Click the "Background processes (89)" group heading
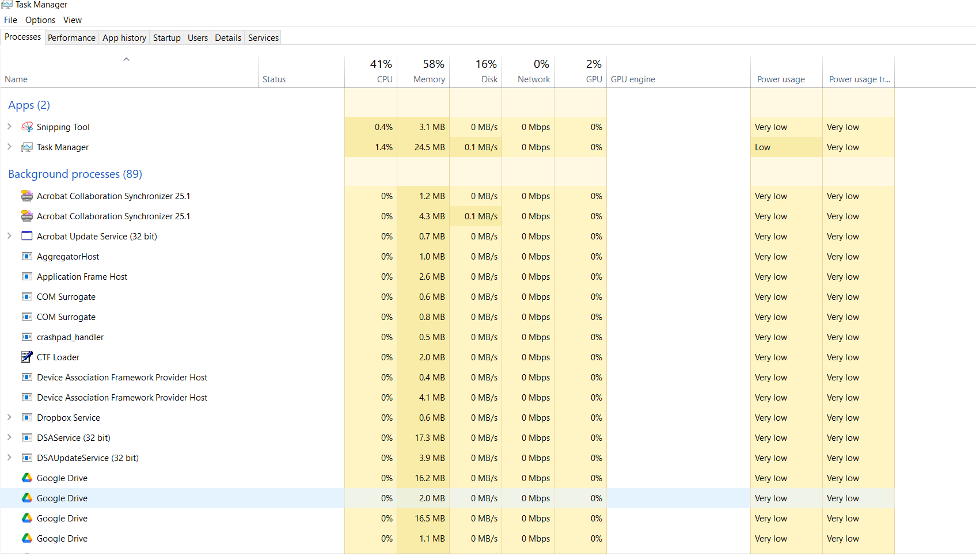 pyautogui.click(x=75, y=174)
